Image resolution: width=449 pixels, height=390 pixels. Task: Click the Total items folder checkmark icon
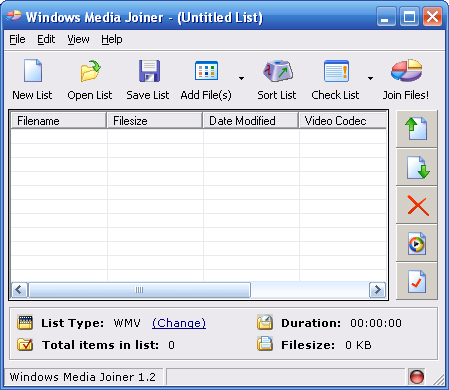click(25, 345)
